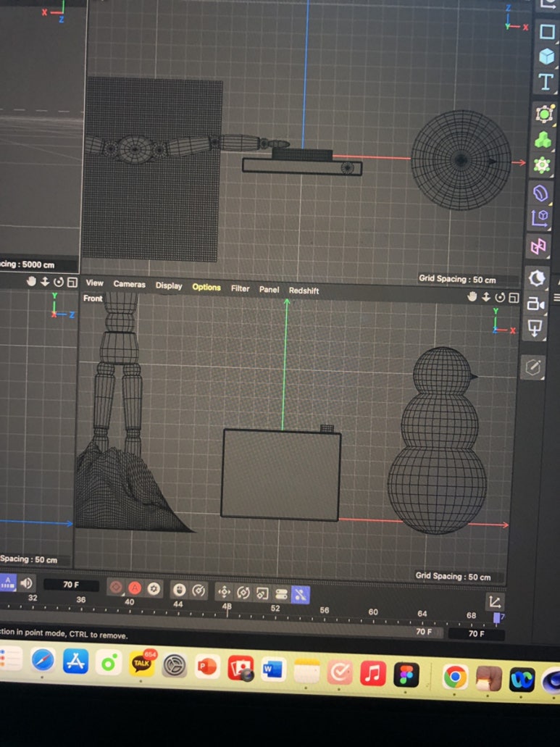Open the Filter menu
This screenshot has width=560, height=747.
(240, 288)
